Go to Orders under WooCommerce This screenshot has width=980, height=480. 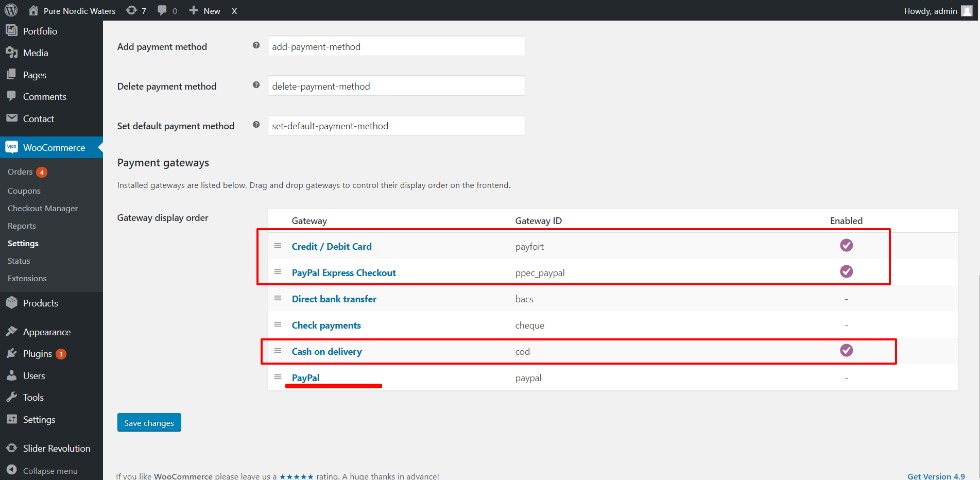(x=20, y=172)
